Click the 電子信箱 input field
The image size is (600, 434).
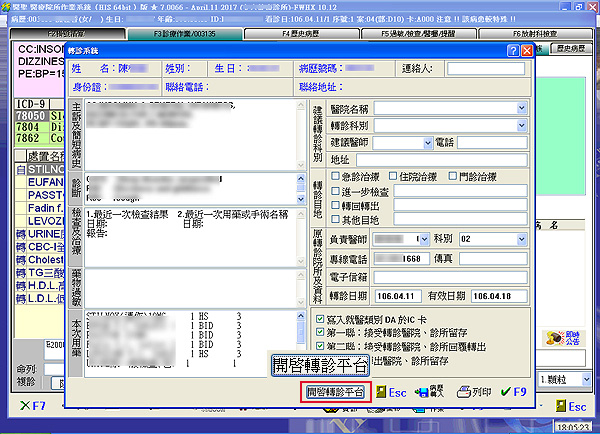point(450,275)
